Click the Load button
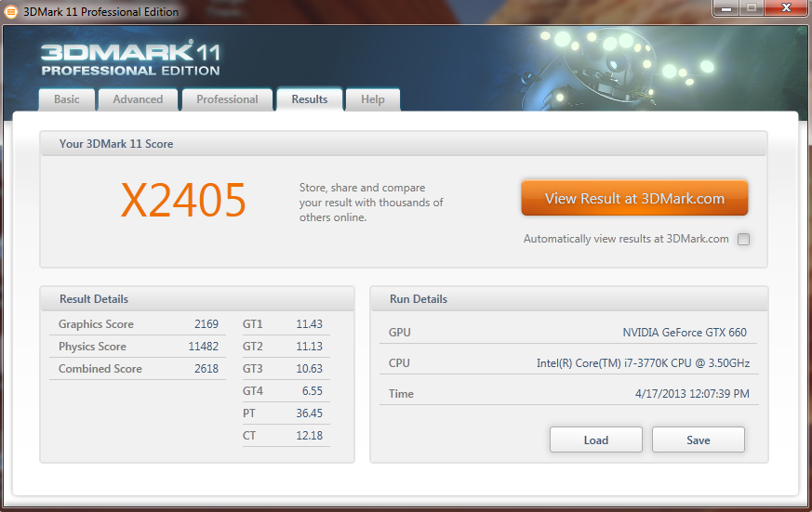 pos(596,440)
